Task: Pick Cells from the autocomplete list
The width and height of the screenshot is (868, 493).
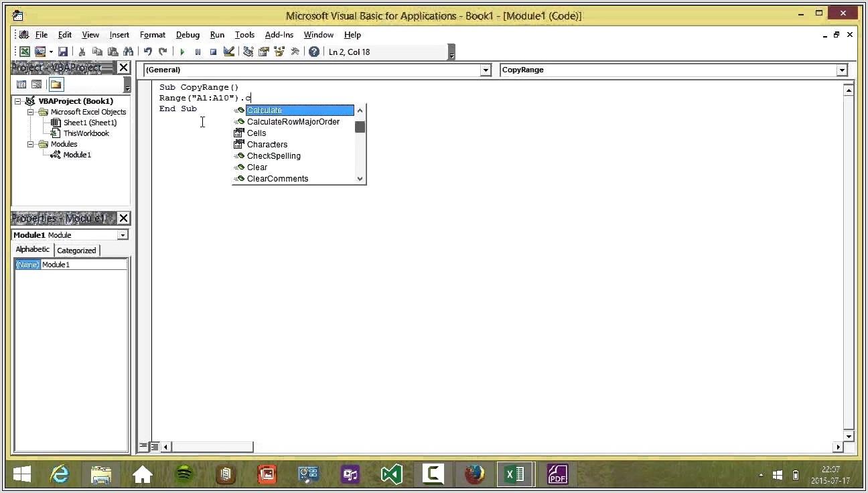Action: [293, 133]
